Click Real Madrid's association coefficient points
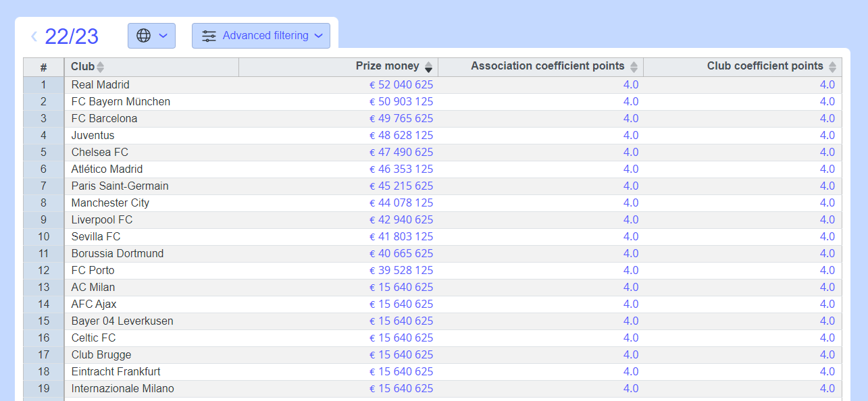Screen dimensions: 868x401 (631, 85)
